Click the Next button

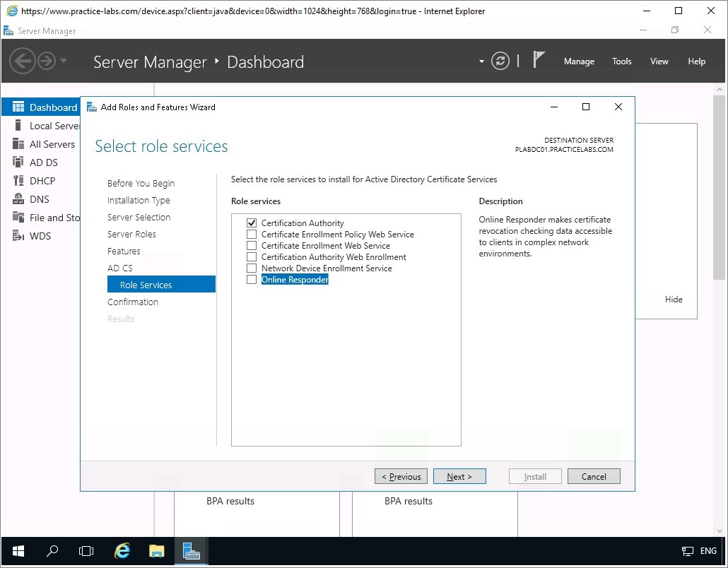(459, 476)
